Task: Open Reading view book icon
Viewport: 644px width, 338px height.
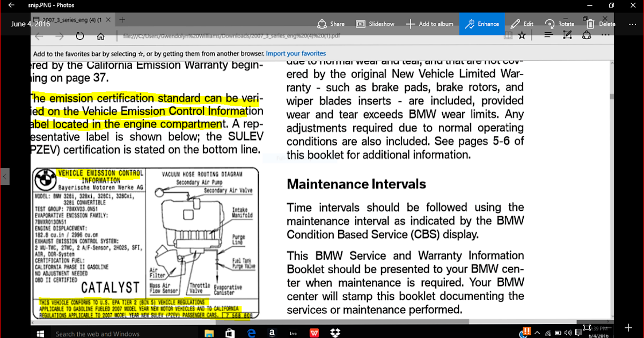Action: click(x=508, y=36)
